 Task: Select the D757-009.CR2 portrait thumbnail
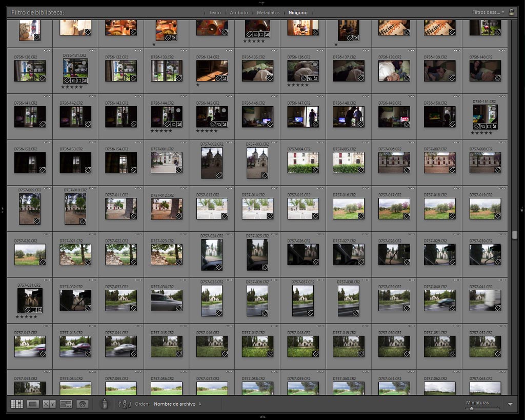[x=30, y=209]
